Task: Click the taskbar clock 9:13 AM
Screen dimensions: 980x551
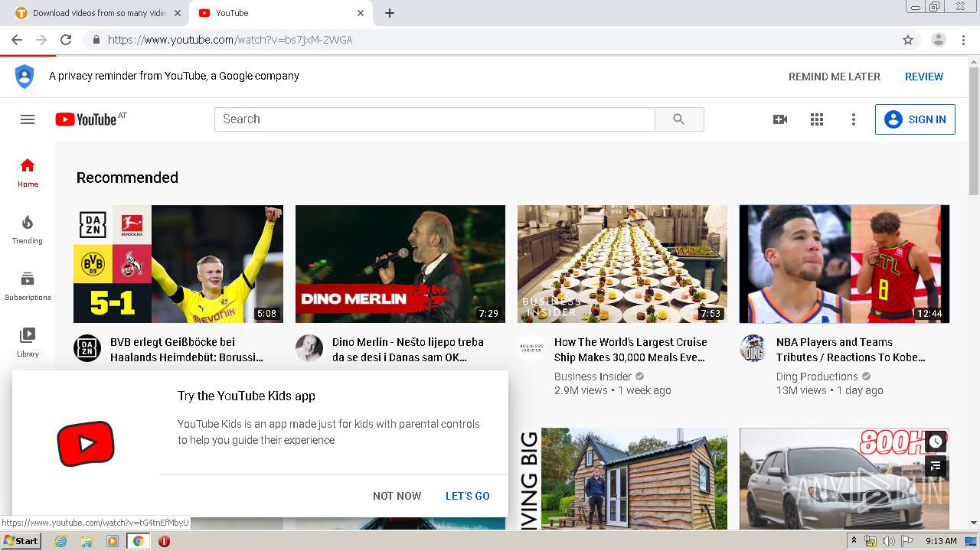Action: coord(941,541)
